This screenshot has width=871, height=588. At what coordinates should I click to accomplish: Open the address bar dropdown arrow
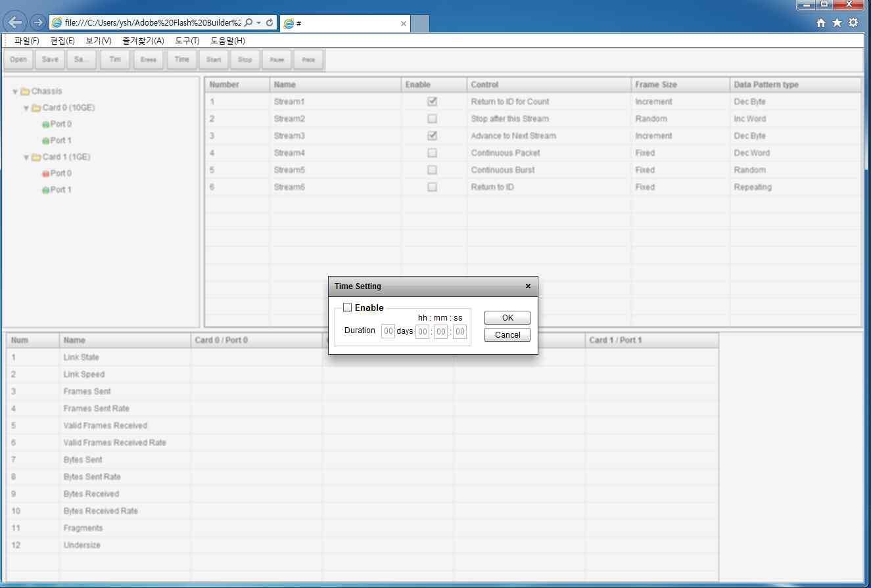pos(259,22)
